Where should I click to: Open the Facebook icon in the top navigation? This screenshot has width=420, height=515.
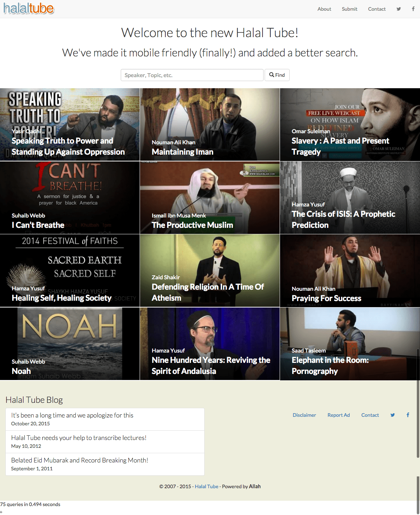(413, 9)
